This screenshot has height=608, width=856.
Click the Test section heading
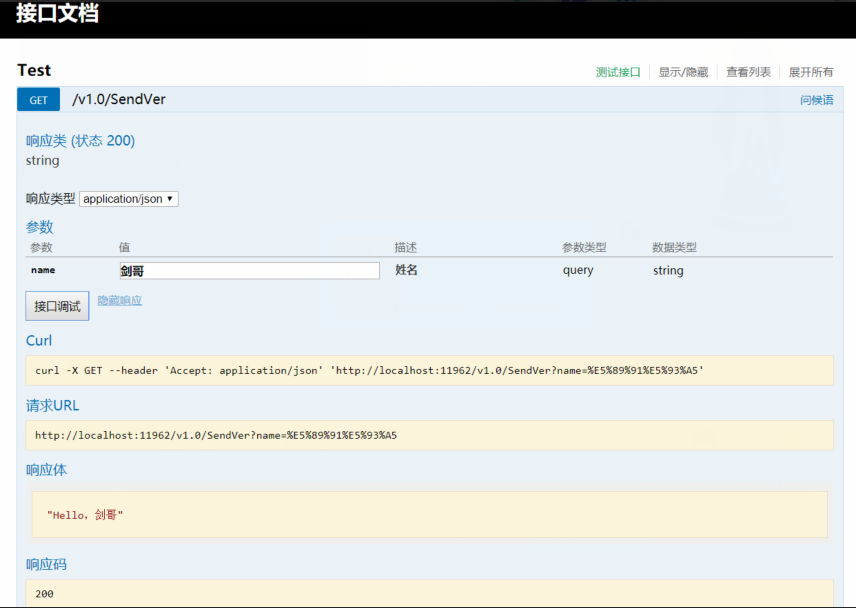[34, 70]
